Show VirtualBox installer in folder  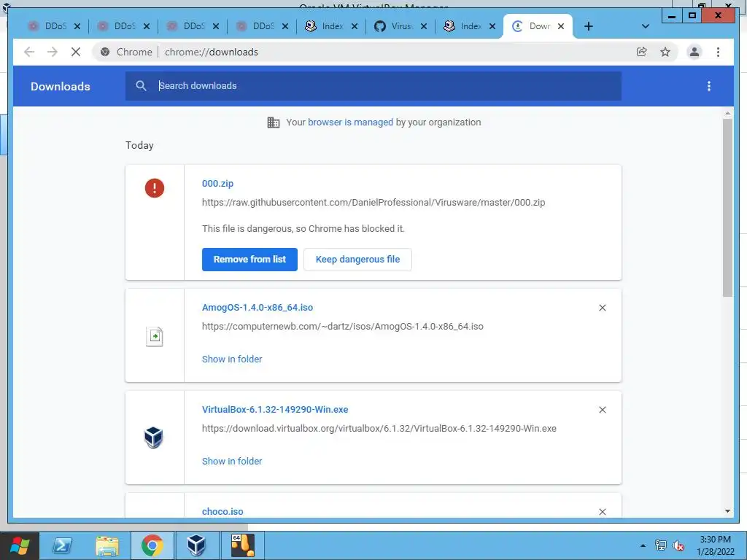point(232,461)
